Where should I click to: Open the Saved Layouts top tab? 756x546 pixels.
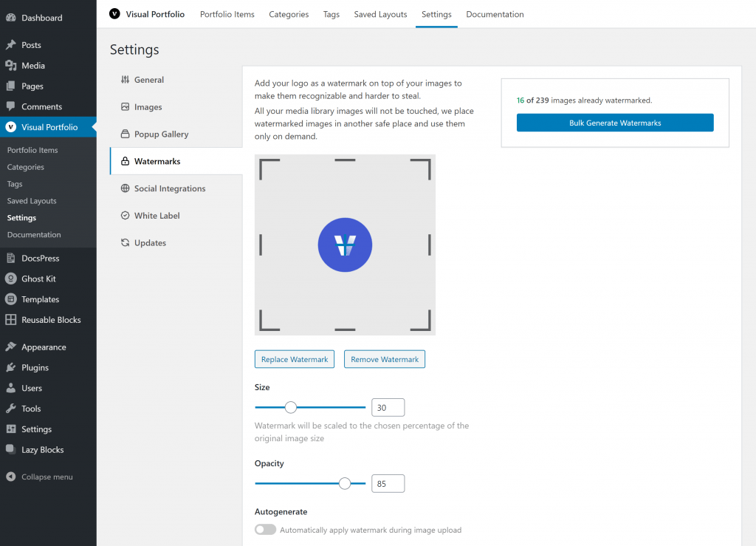380,15
